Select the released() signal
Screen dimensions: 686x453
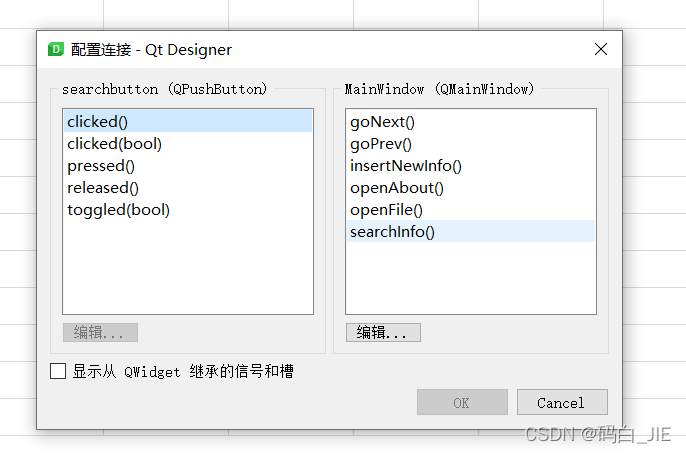tap(188, 188)
